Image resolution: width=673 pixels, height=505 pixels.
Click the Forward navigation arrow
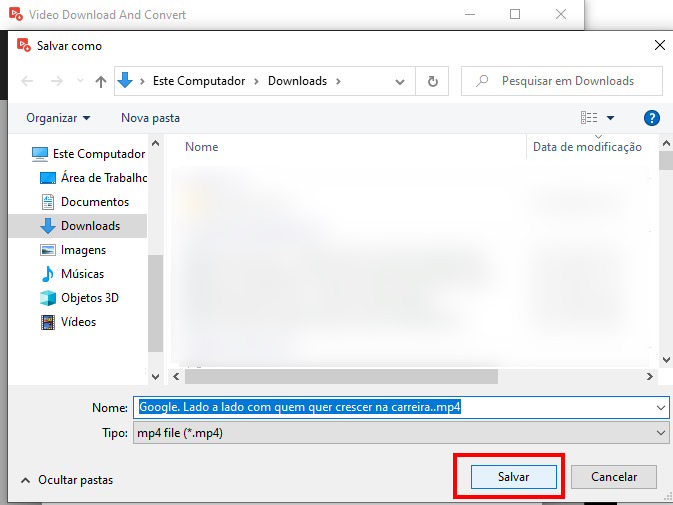pos(57,81)
